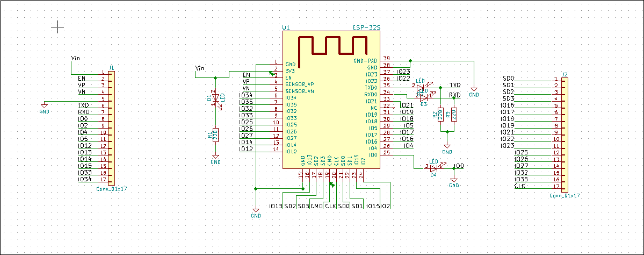Click IO25 net label on J2 pin 12
Viewport: 644px width, 255px height.
click(521, 152)
